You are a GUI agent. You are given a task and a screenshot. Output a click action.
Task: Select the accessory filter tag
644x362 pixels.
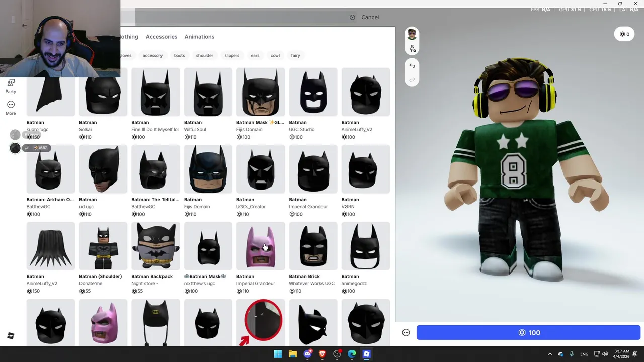coord(152,56)
